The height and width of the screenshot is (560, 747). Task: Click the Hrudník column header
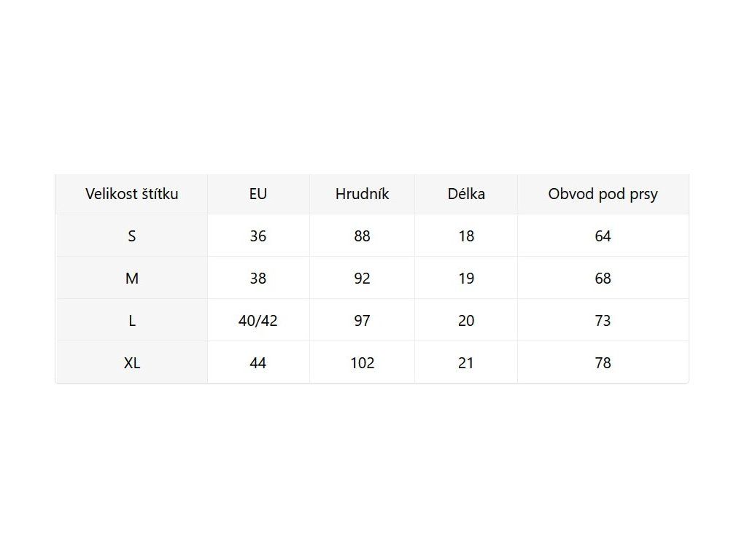(362, 194)
